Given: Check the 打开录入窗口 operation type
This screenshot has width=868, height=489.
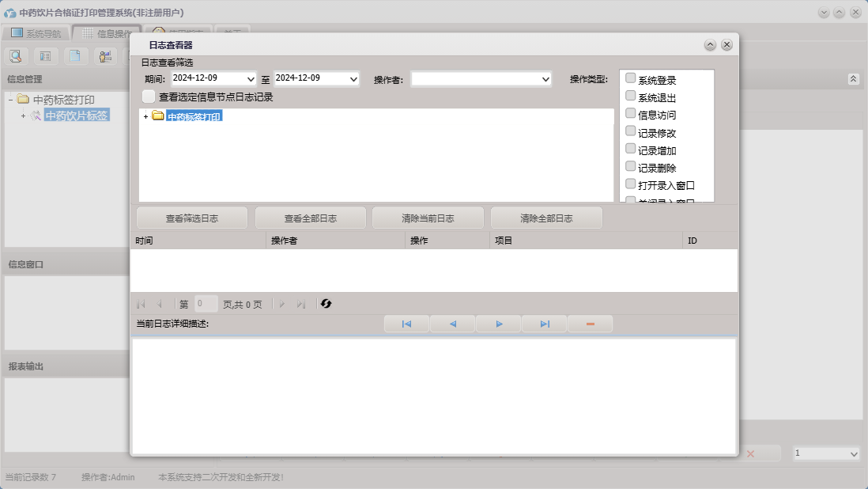Looking at the screenshot, I should click(630, 184).
